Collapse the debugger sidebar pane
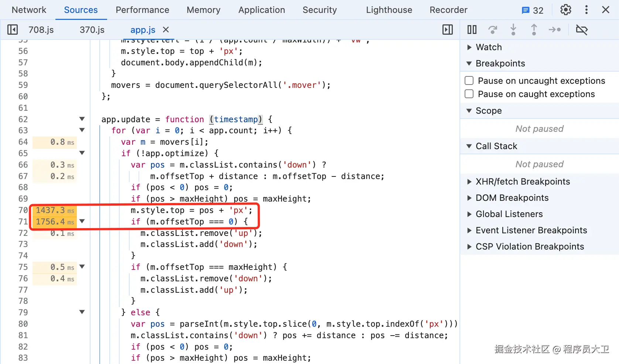The width and height of the screenshot is (619, 364). point(447,30)
